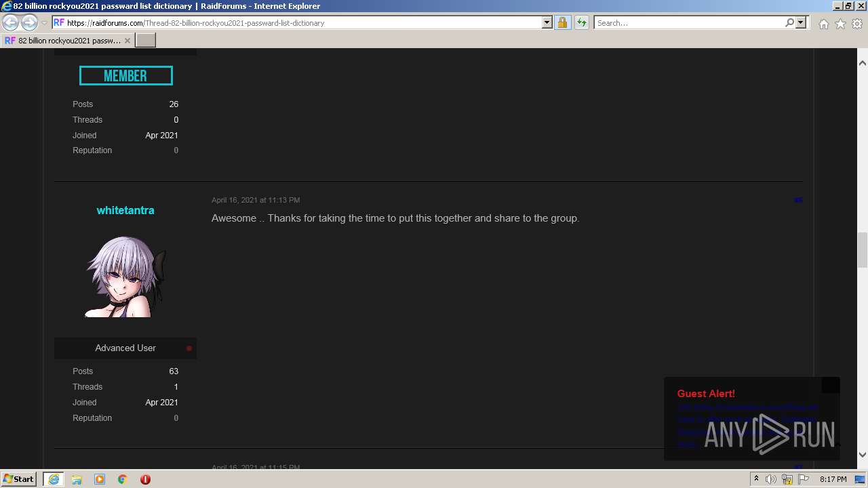
Task: Open whitetantra's anime avatar image
Action: (x=125, y=277)
